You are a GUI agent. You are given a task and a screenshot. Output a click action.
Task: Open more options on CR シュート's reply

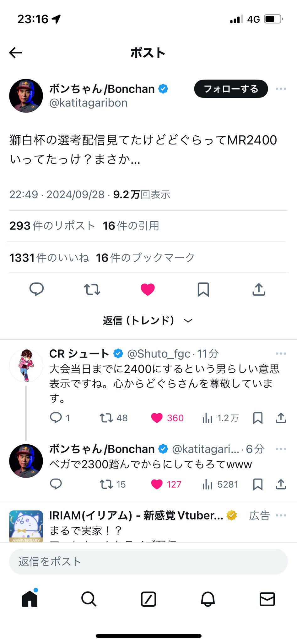pyautogui.click(x=281, y=353)
